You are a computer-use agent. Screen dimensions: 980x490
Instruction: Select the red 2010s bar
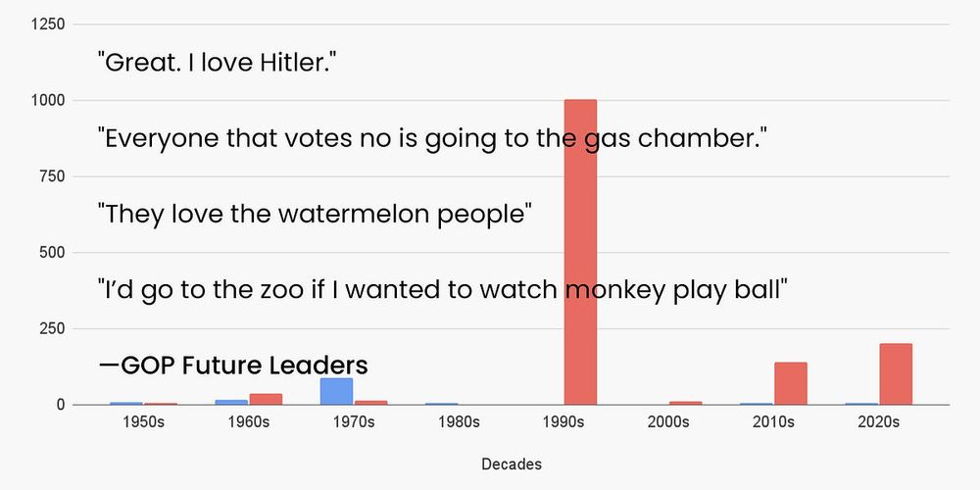click(x=791, y=383)
